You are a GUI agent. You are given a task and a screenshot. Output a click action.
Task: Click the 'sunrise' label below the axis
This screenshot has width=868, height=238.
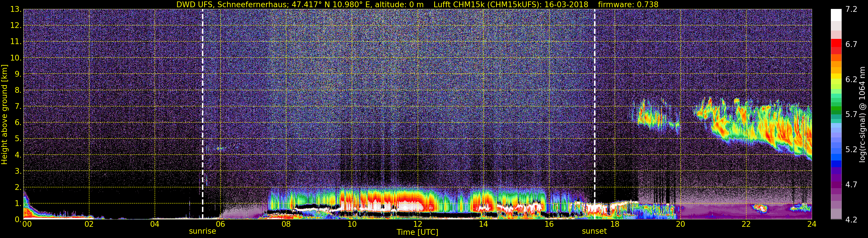point(202,231)
